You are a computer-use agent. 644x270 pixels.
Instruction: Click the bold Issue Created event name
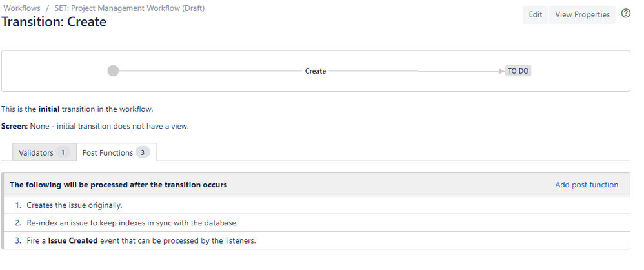[73, 240]
